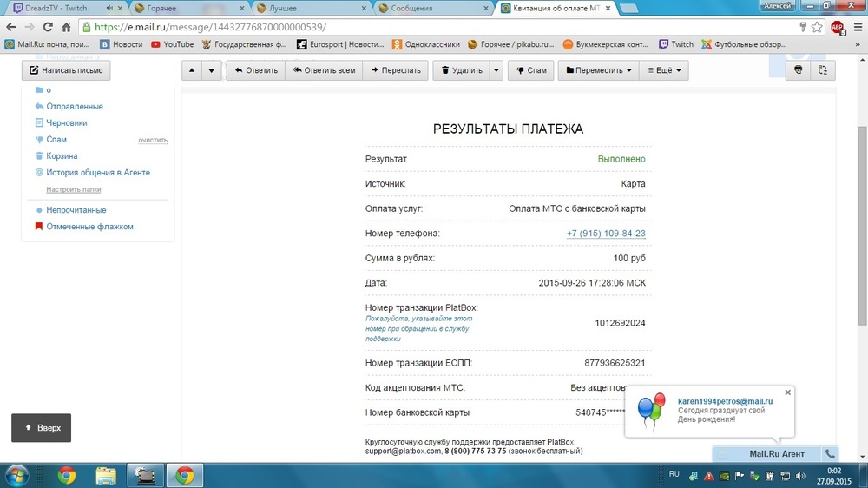
Task: Go to next message arrow down
Action: pos(212,70)
